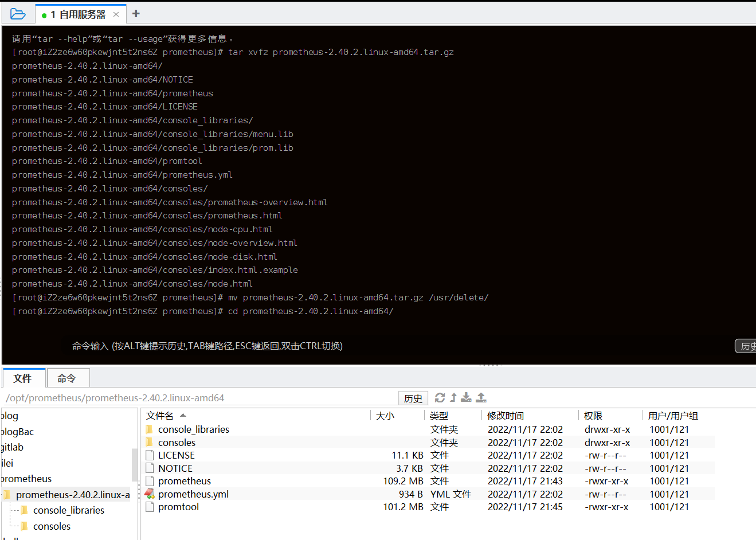The width and height of the screenshot is (756, 540).
Task: Click the upload file icon
Action: (x=481, y=397)
